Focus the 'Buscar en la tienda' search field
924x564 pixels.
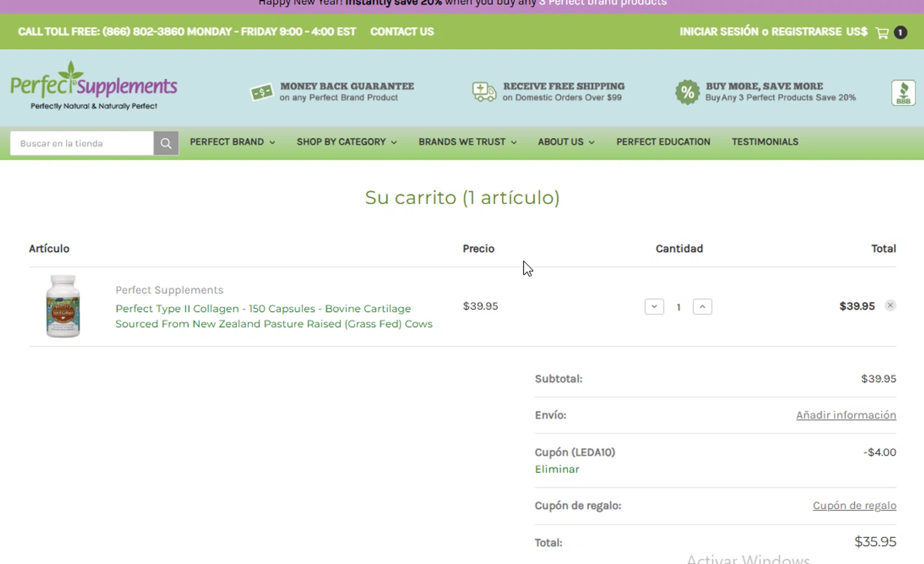point(82,144)
